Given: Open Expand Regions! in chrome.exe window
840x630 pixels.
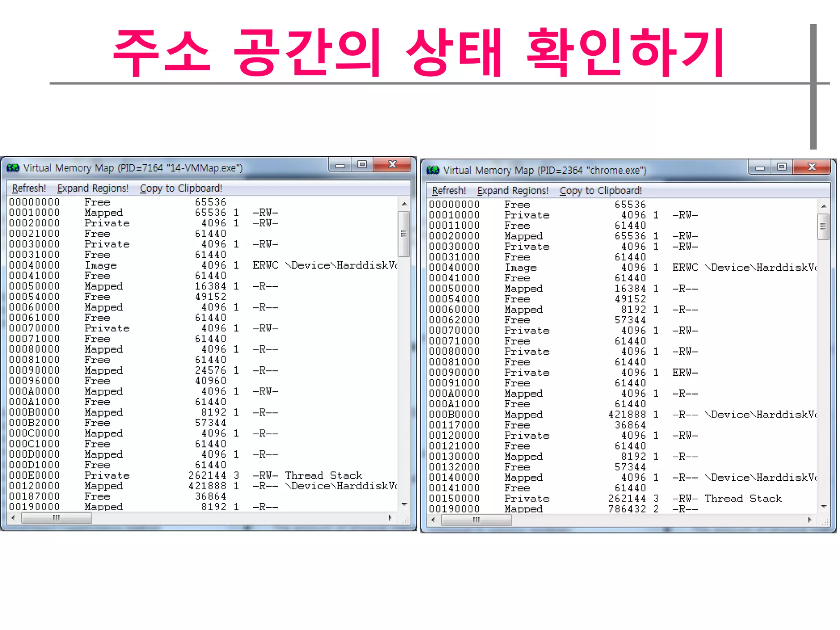Looking at the screenshot, I should [x=513, y=191].
